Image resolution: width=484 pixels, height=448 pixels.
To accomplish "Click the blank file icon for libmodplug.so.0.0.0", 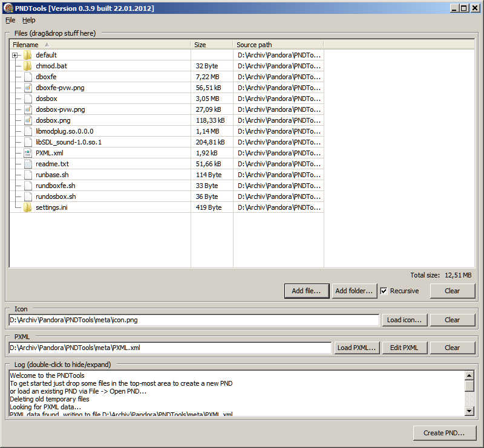I will [x=28, y=131].
